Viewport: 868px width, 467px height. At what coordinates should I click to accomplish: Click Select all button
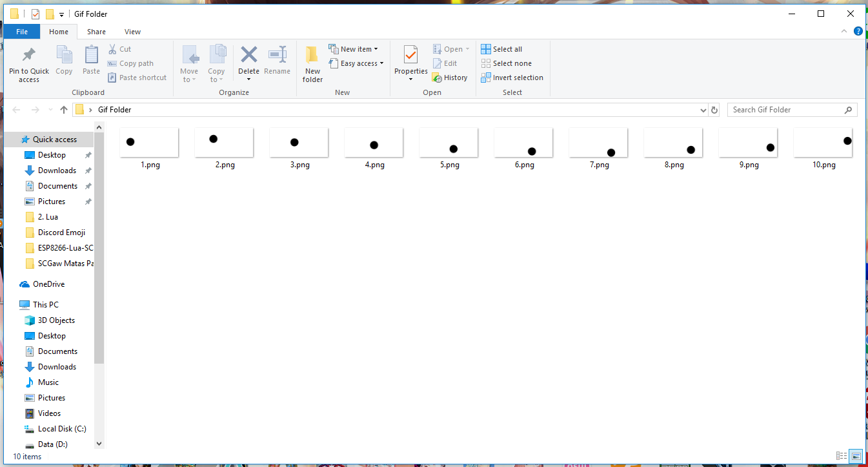pyautogui.click(x=502, y=49)
